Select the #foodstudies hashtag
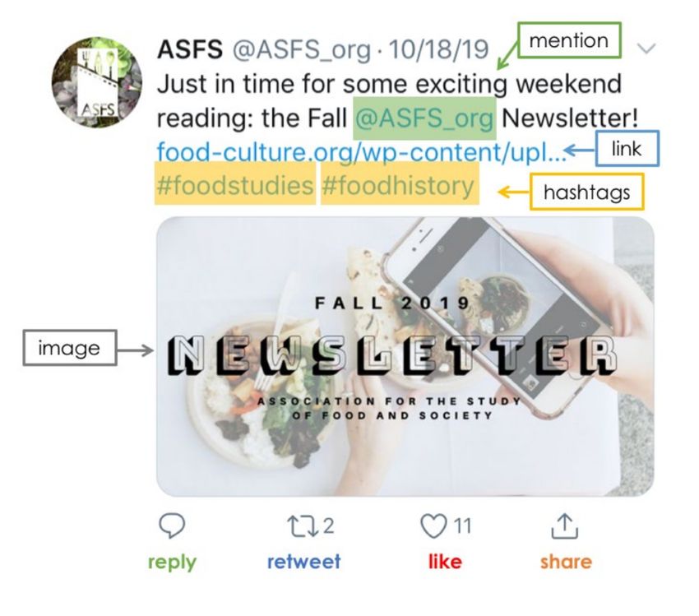This screenshot has height=616, width=699. 235,184
